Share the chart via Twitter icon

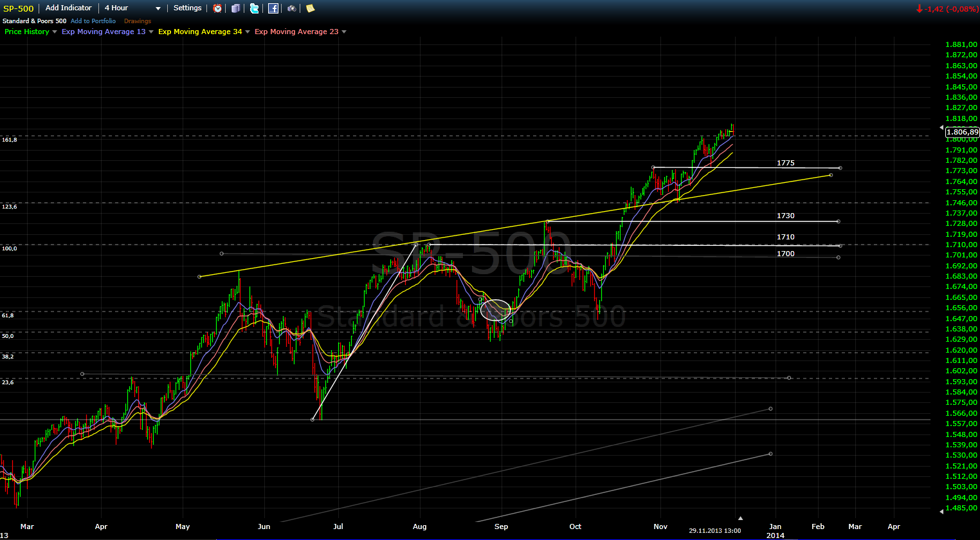click(255, 8)
